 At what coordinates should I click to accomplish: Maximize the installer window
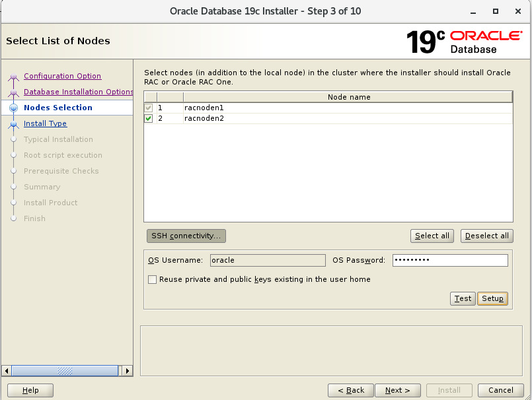pos(496,11)
